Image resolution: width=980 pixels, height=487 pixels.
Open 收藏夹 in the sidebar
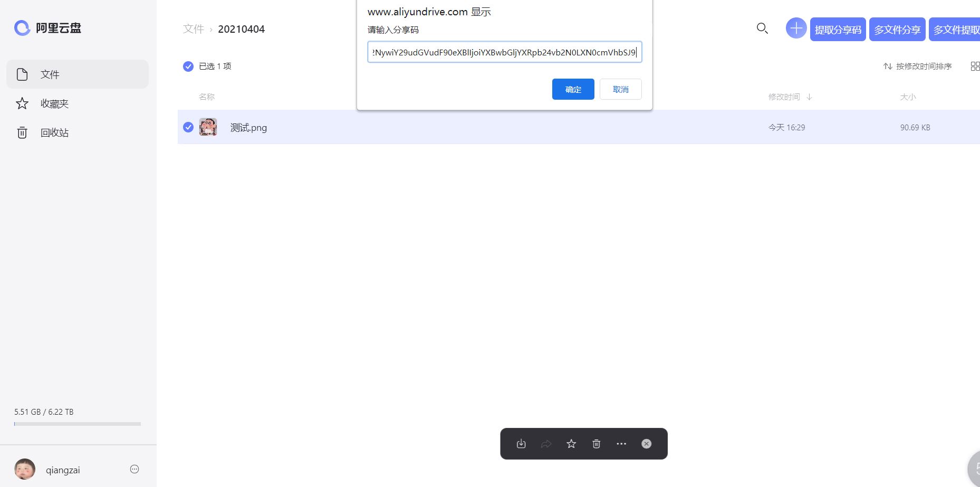coord(54,103)
